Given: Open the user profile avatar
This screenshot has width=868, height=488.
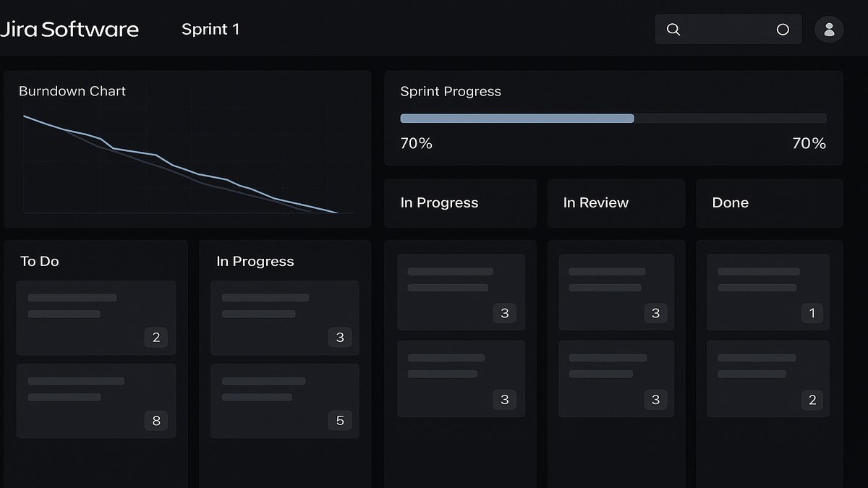Looking at the screenshot, I should pyautogui.click(x=829, y=30).
